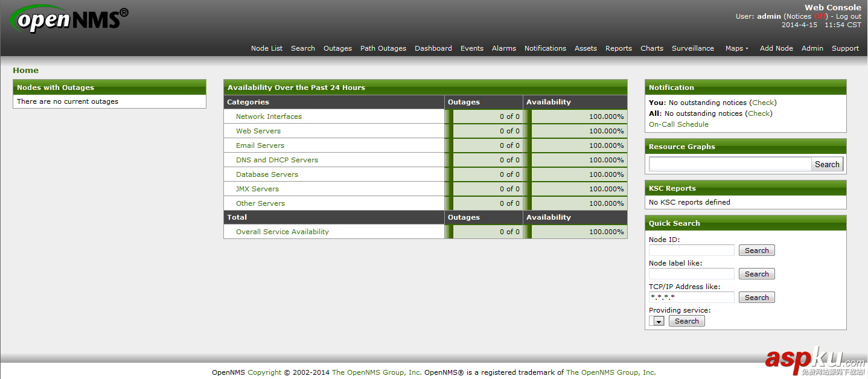The width and height of the screenshot is (868, 379).
Task: Open the Assets menu item
Action: 586,48
